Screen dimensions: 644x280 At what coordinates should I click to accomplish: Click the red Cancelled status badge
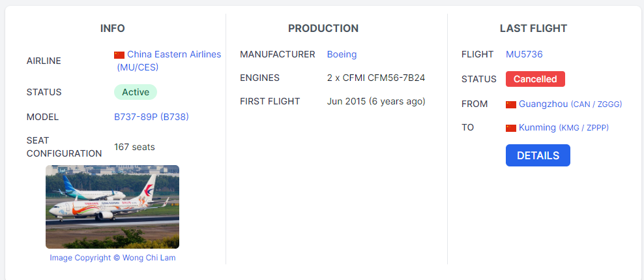pos(535,79)
